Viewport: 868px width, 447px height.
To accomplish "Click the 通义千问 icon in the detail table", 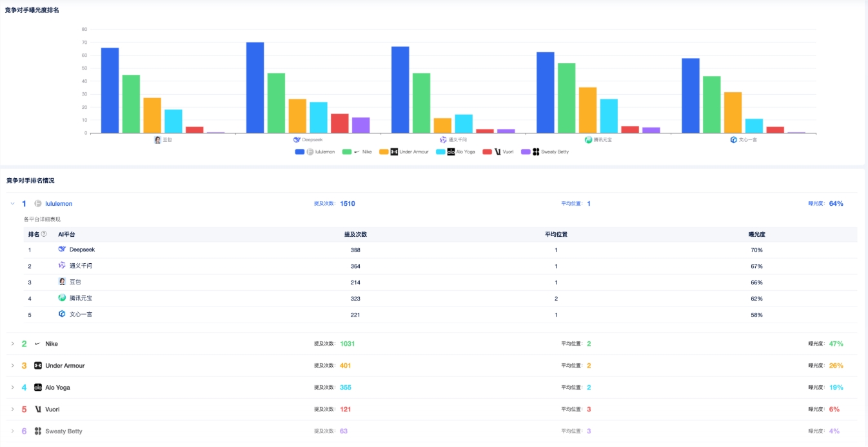I will tap(61, 266).
